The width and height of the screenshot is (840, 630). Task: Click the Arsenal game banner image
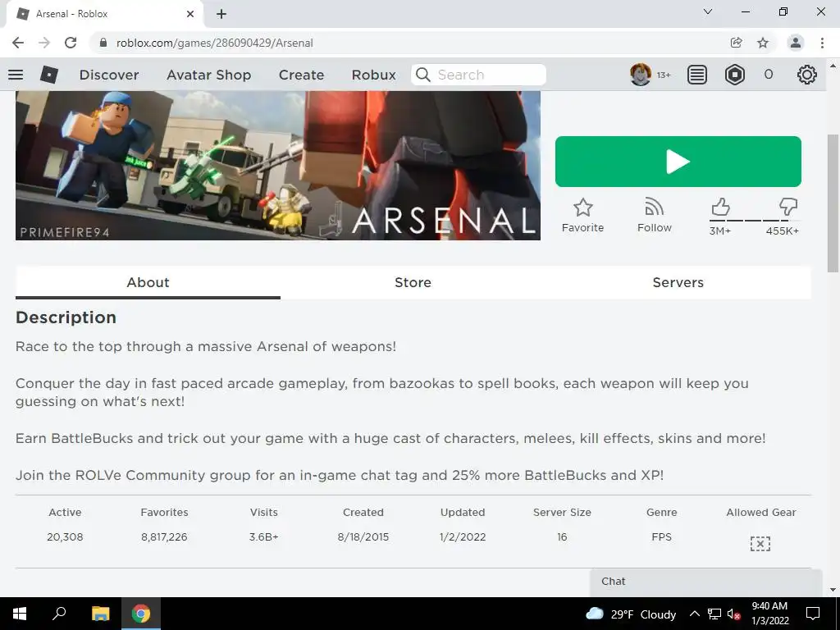(277, 165)
